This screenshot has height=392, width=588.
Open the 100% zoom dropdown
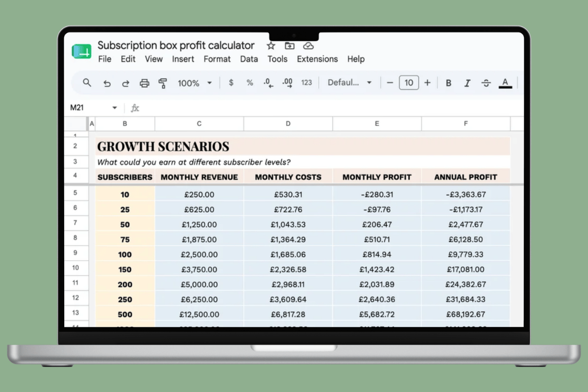(x=195, y=83)
